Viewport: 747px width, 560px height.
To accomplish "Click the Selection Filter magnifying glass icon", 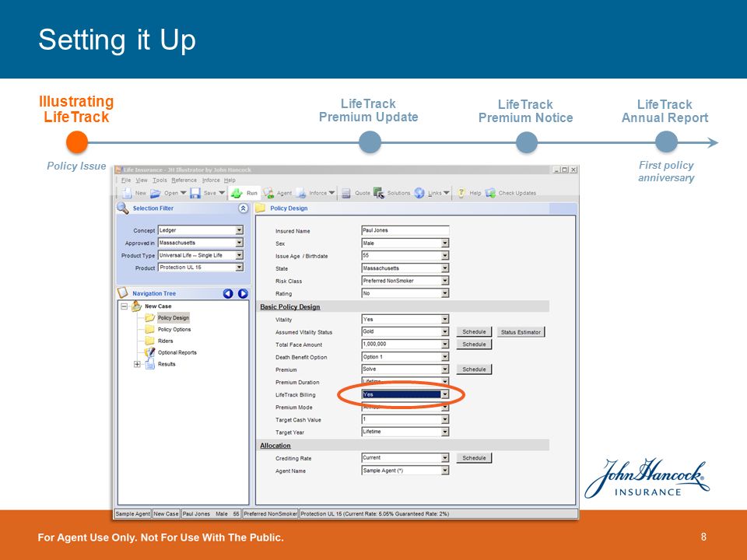I will pos(122,208).
